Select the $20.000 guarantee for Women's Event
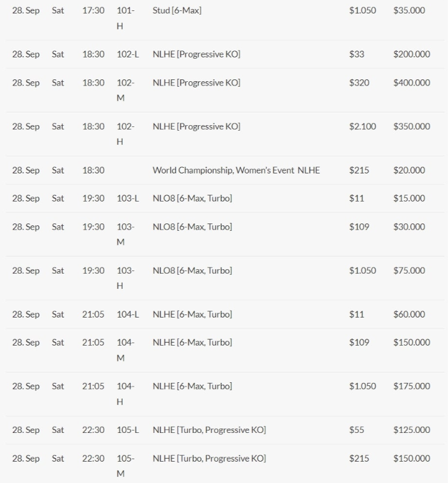Viewport: 448px width, 483px height. coord(409,170)
